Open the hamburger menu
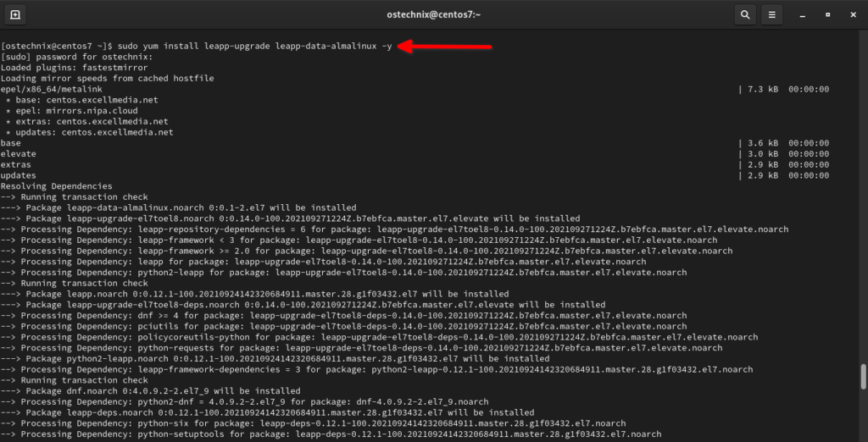Viewport: 868px width, 442px height. [771, 15]
